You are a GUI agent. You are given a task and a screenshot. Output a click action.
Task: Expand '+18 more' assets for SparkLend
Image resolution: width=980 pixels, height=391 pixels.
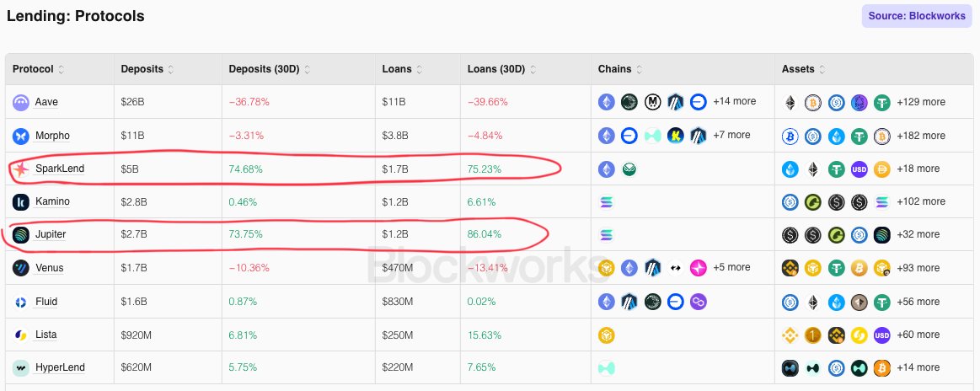pos(918,169)
